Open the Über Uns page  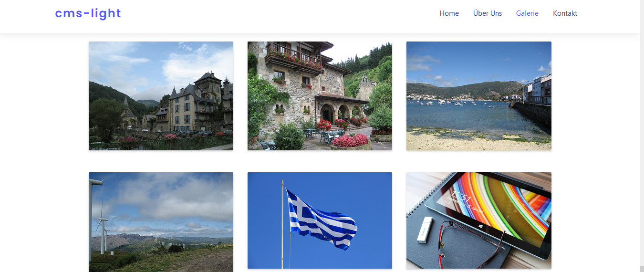click(x=488, y=13)
